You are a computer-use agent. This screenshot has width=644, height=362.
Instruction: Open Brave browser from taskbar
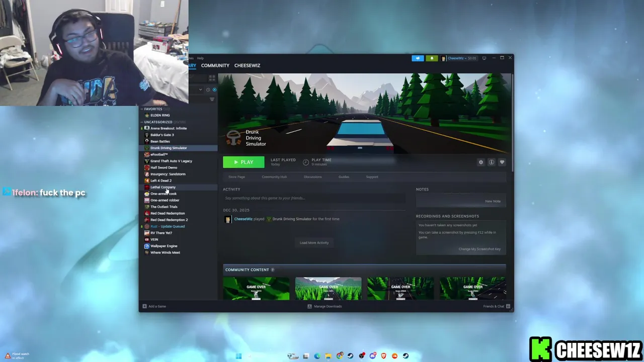point(383,356)
